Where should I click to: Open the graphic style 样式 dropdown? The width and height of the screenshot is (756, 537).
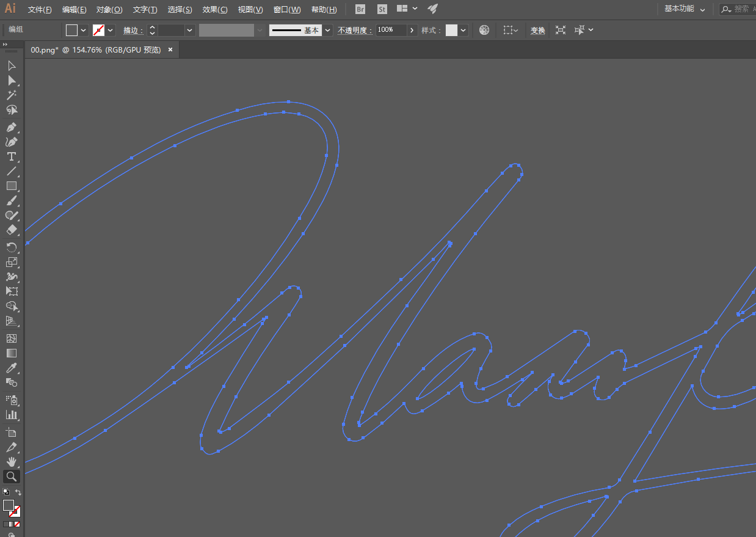coord(463,30)
